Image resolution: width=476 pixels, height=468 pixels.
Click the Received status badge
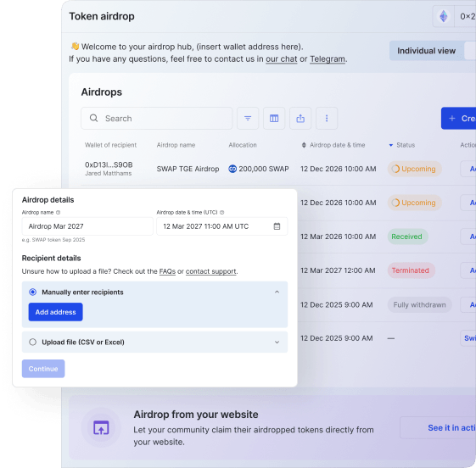coord(407,237)
